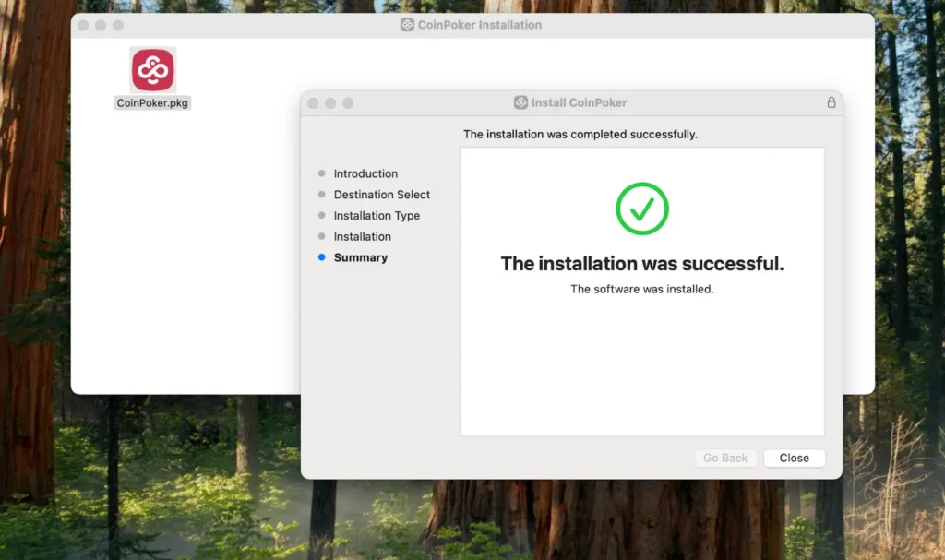Click the icon beside CoinPoker Installation title
The image size is (945, 560).
[x=407, y=25]
